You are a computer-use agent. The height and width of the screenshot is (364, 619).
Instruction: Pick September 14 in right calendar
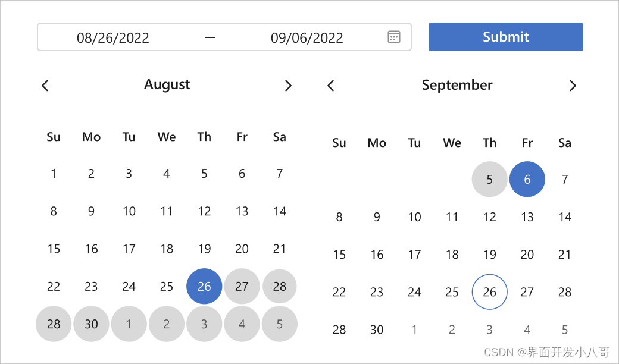tap(565, 217)
